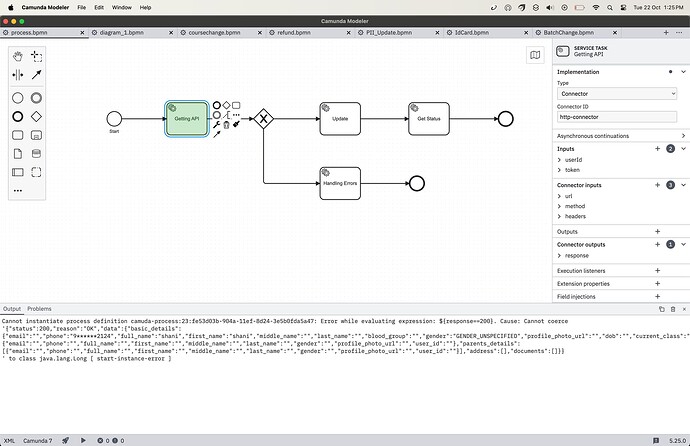
Task: Select the Handling Errors task
Action: (x=340, y=183)
